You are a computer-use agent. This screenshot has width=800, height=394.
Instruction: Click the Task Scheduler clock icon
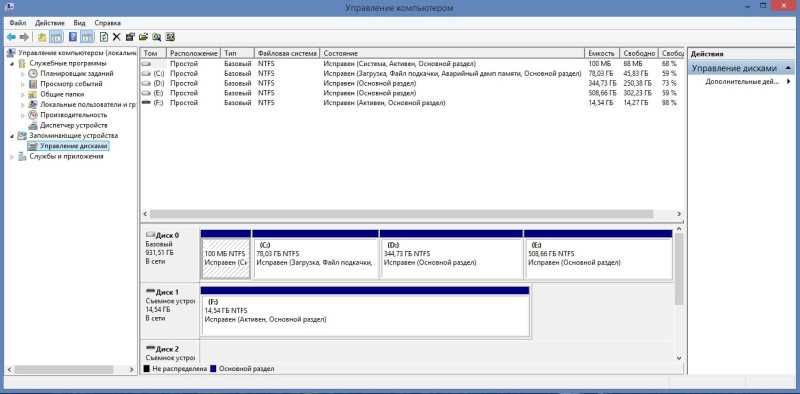pyautogui.click(x=33, y=73)
